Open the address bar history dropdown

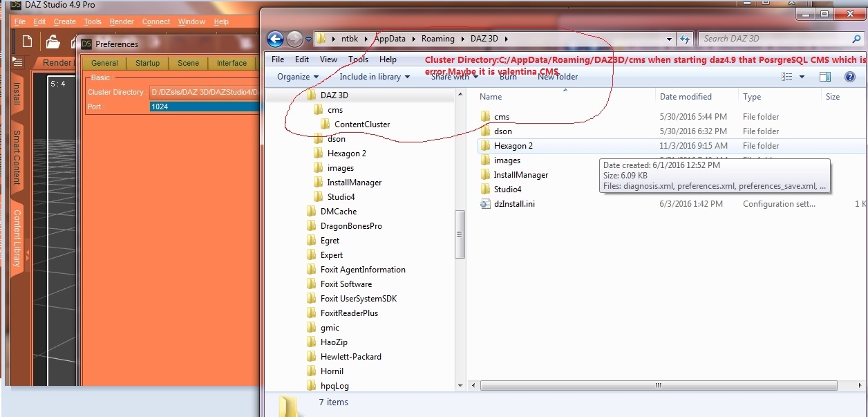click(669, 39)
